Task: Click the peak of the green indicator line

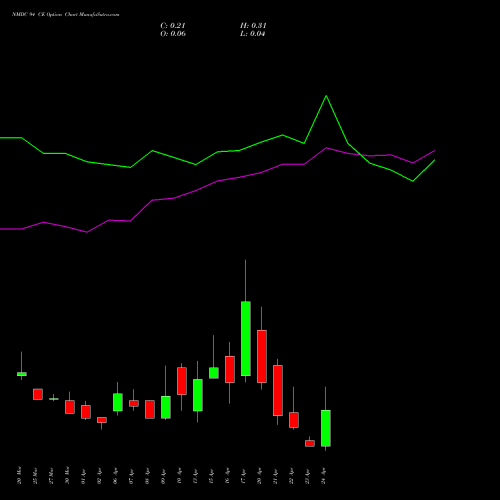Action: (x=326, y=96)
